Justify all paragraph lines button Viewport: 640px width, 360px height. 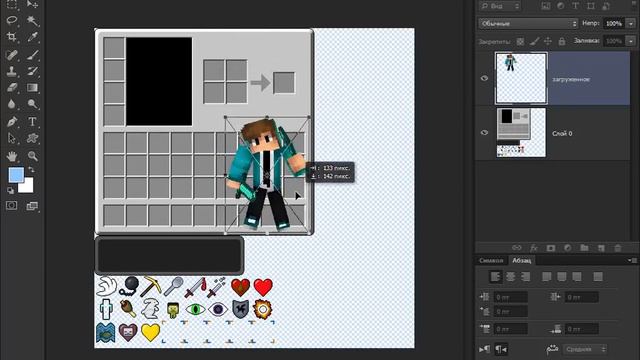tap(598, 277)
